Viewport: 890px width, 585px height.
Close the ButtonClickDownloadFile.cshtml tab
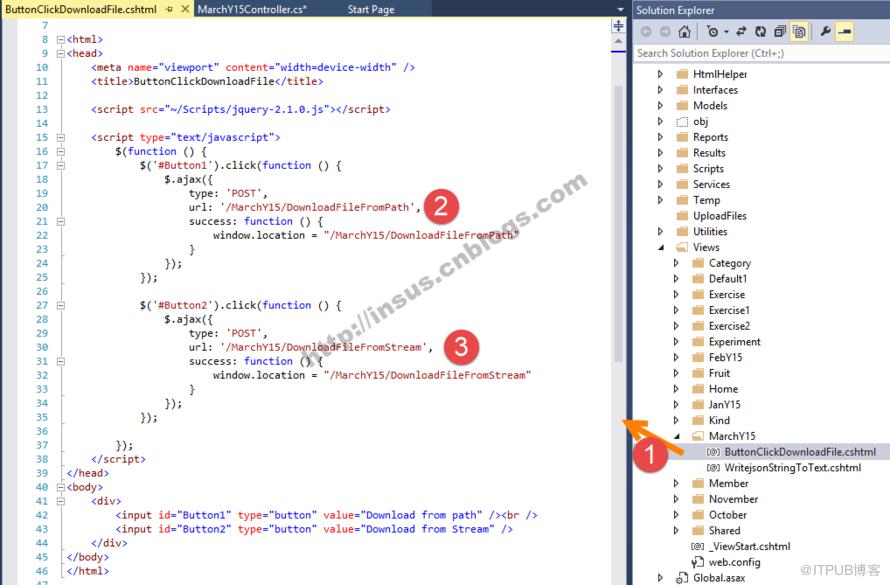[185, 9]
